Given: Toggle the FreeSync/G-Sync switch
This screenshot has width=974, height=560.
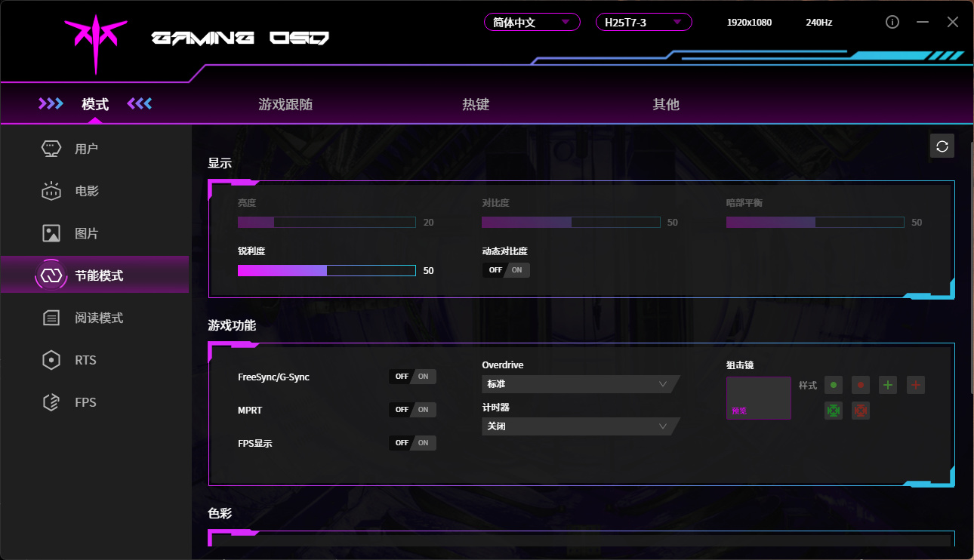Looking at the screenshot, I should click(x=412, y=377).
